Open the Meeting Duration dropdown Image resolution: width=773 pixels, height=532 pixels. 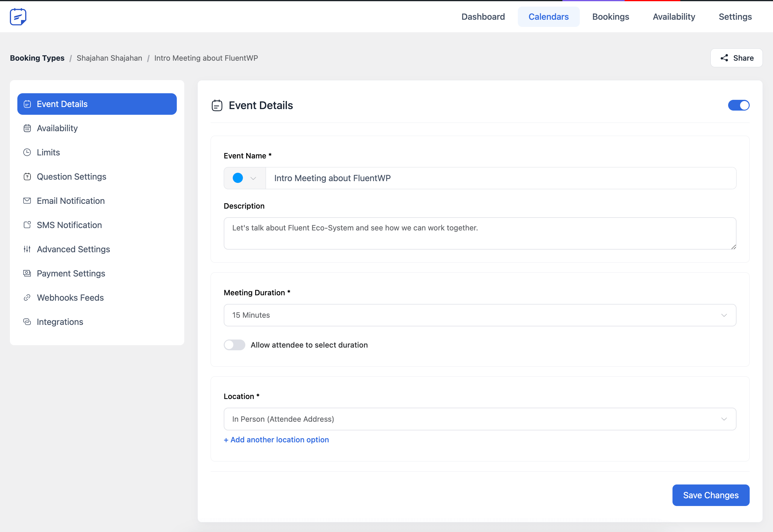[480, 315]
